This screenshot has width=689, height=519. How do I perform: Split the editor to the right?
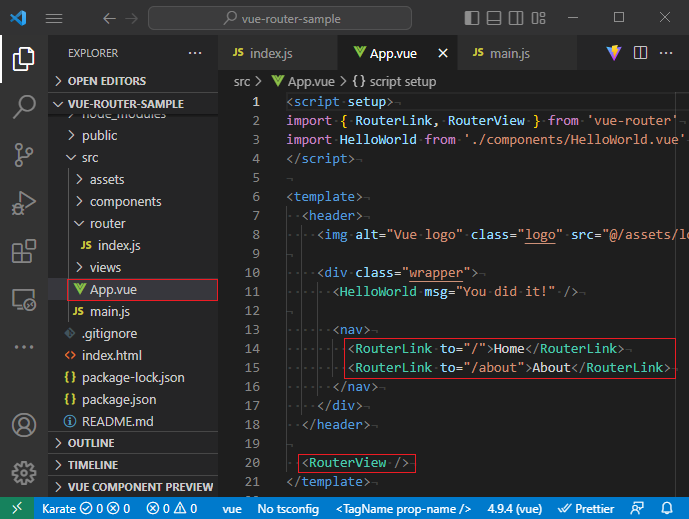pos(640,53)
